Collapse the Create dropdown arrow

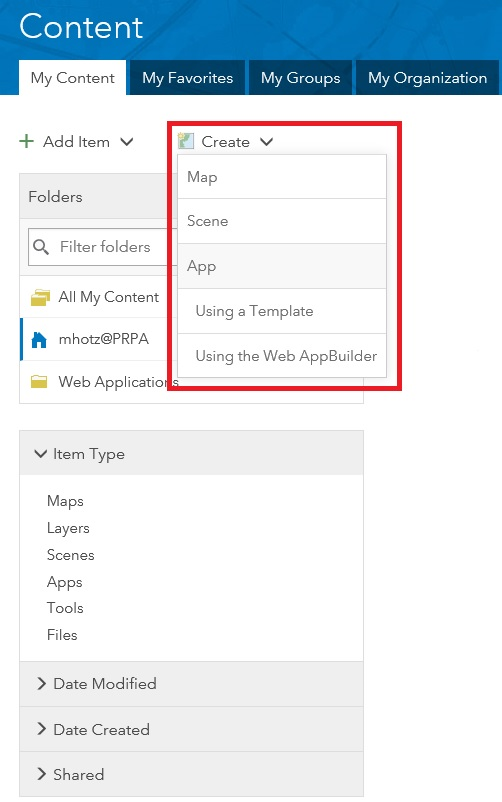click(267, 142)
